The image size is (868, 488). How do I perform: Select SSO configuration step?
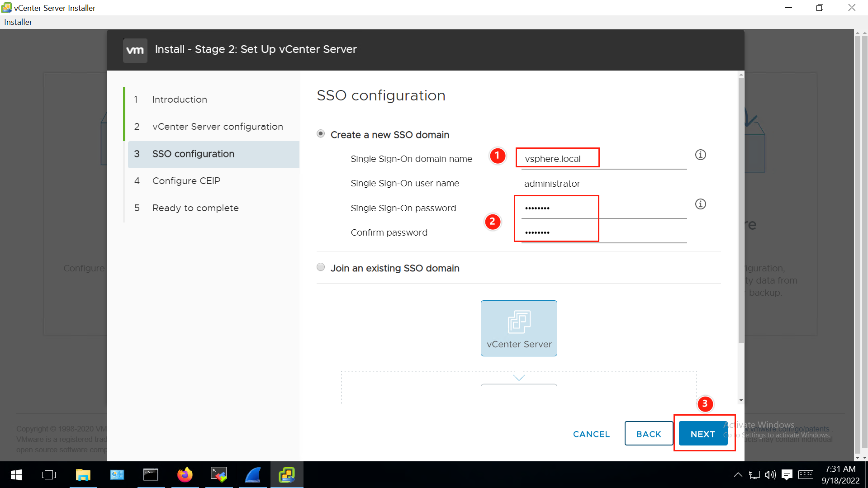(213, 154)
